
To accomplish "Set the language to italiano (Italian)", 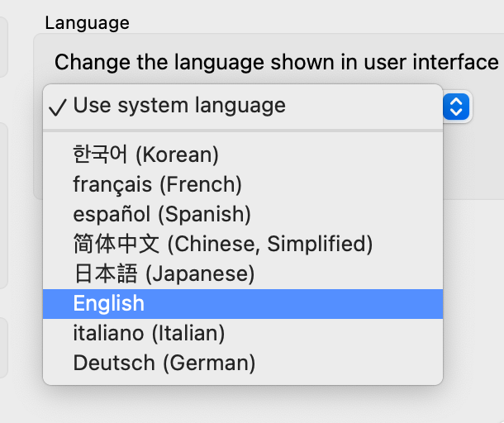I will coord(149,333).
